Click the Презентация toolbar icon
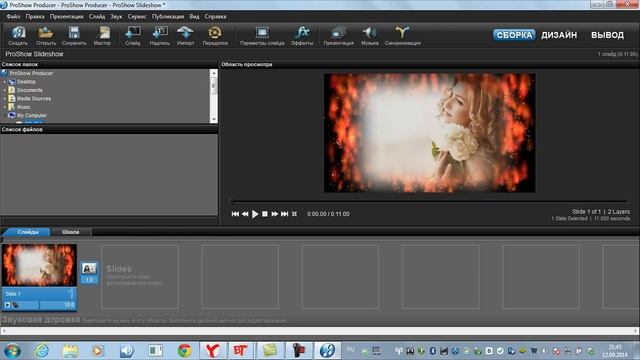 tap(338, 35)
